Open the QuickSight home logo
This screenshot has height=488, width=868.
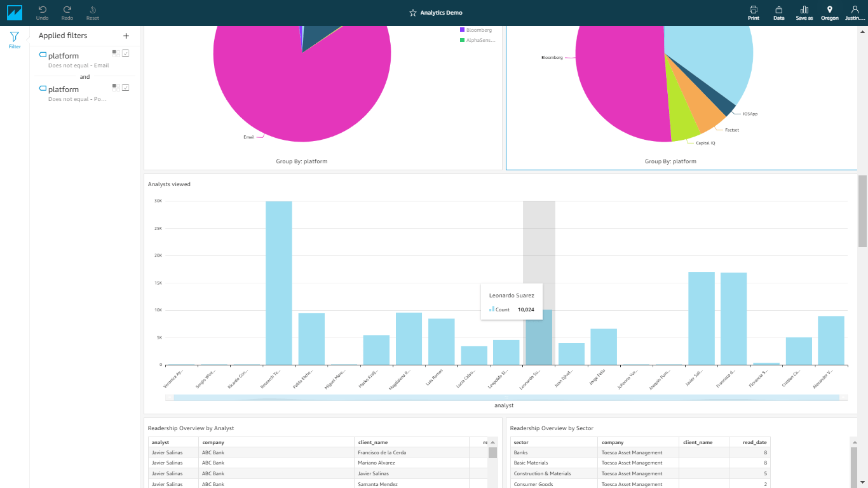point(15,13)
